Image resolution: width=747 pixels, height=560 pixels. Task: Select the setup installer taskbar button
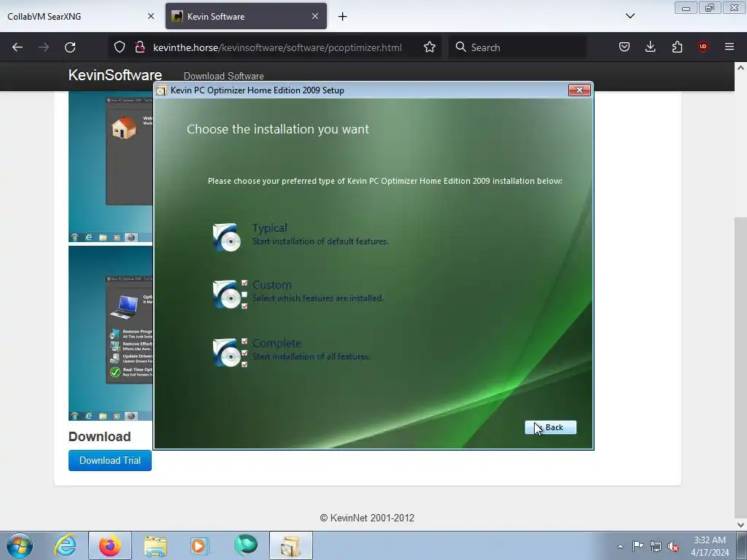click(291, 545)
